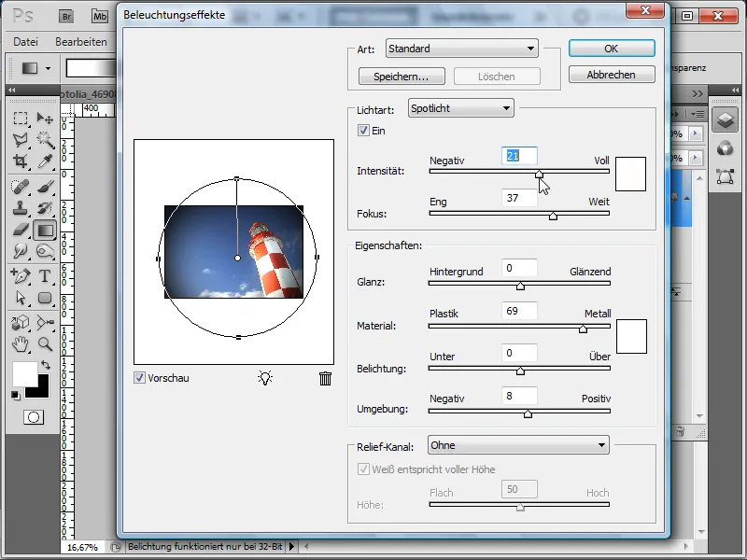Click the Intensität value field
Viewport: 747px width, 560px height.
pos(519,156)
